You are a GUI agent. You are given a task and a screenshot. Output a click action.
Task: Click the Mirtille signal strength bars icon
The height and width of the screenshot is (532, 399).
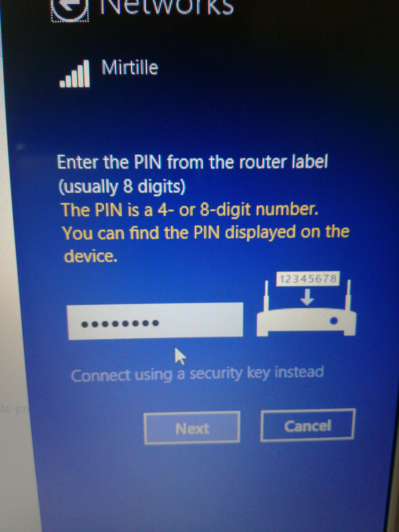coord(75,74)
